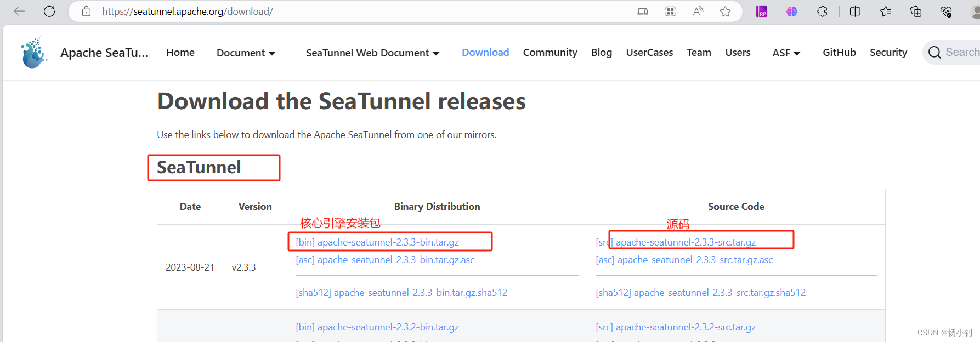Open the Blog nav item

point(602,53)
